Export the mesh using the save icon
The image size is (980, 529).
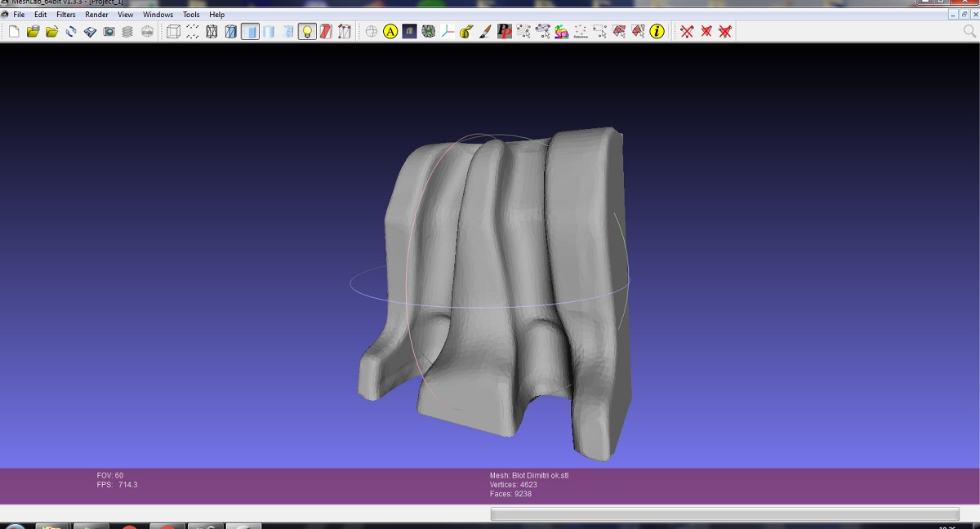[90, 32]
